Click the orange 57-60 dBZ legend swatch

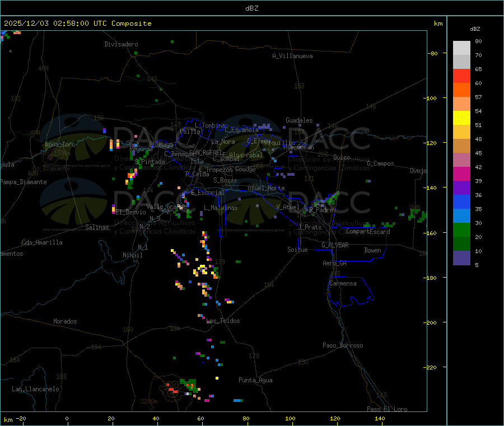tap(461, 90)
